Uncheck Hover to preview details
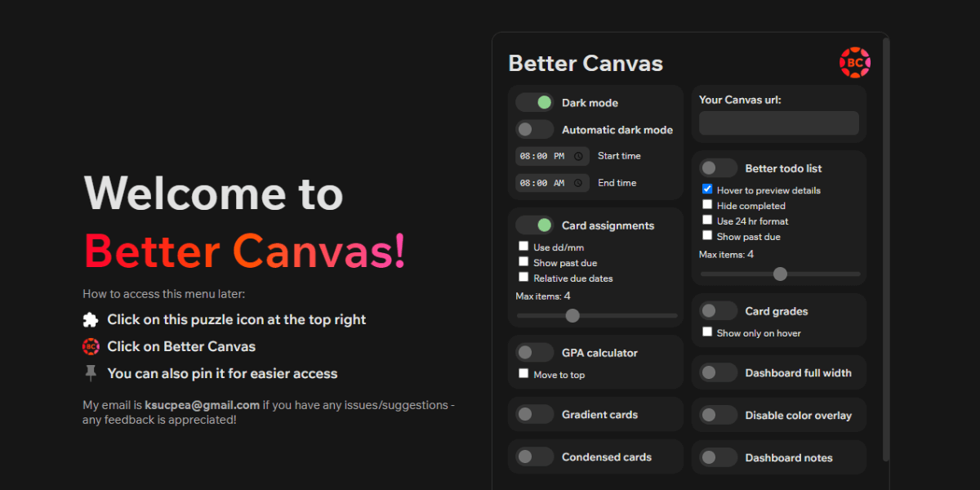The width and height of the screenshot is (980, 490). (707, 189)
